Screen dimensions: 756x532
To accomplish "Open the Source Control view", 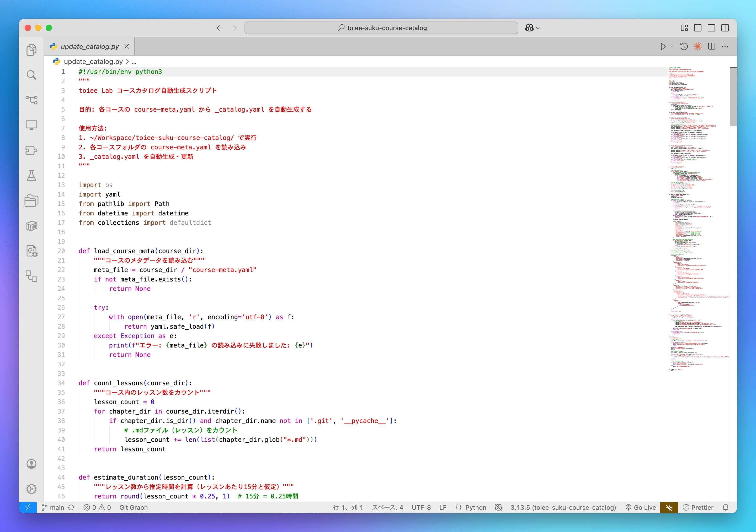I will tap(31, 100).
